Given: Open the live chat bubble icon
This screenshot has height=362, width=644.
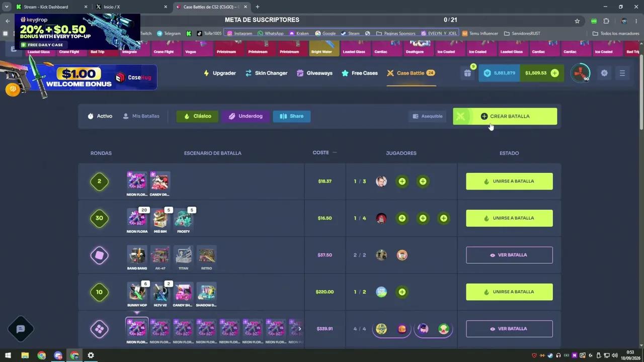Looking at the screenshot, I should 21,329.
